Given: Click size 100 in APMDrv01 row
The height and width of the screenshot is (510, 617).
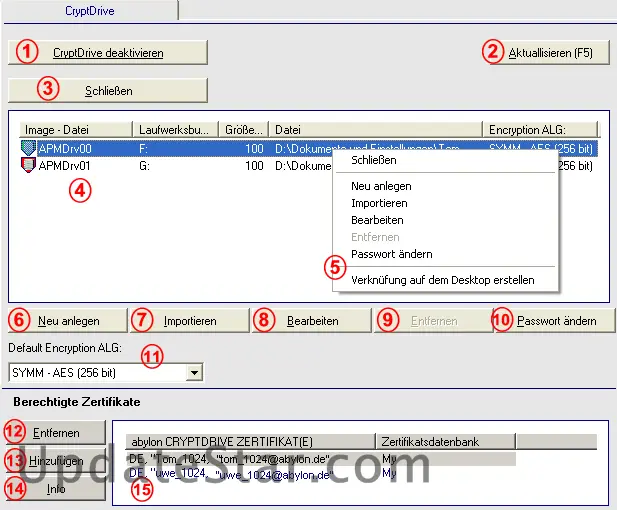Looking at the screenshot, I should [254, 166].
